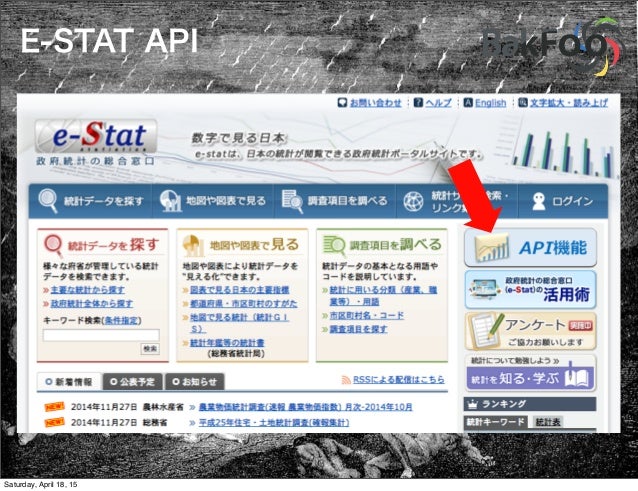638x491 pixels.
Task: Select the 統計表 ranking tab
Action: pos(548,422)
